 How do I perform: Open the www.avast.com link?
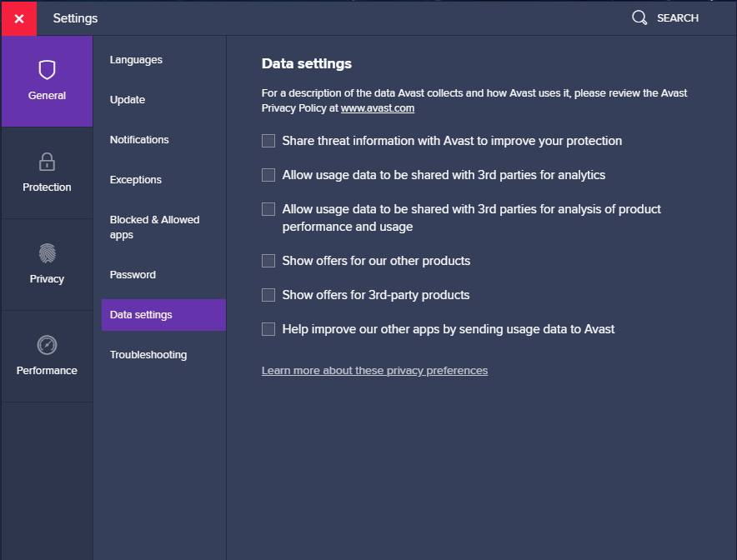(378, 108)
